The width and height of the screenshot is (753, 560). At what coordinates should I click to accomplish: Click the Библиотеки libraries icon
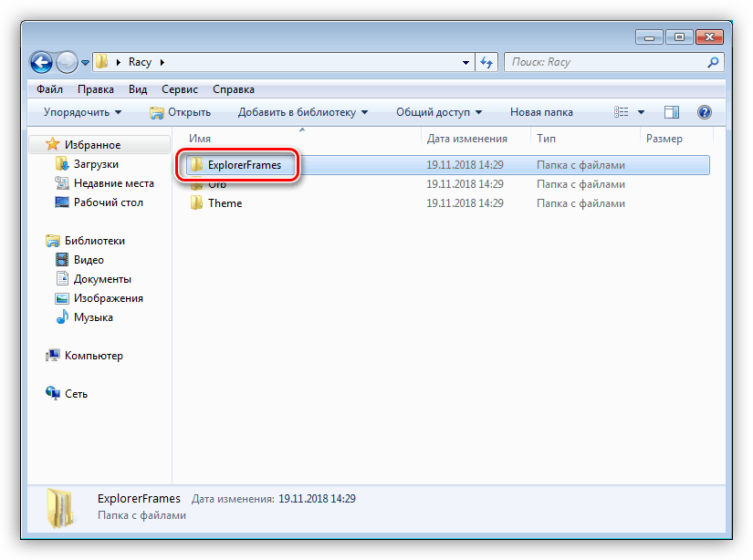click(53, 241)
